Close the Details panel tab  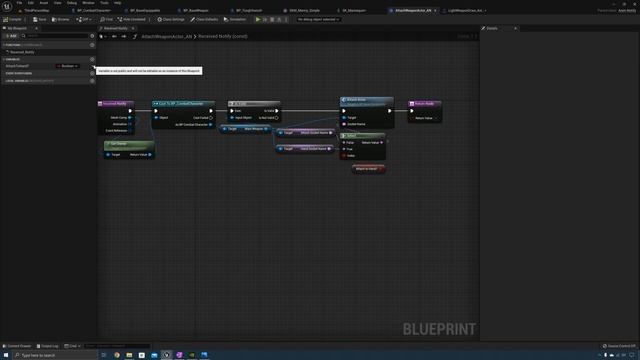point(515,28)
